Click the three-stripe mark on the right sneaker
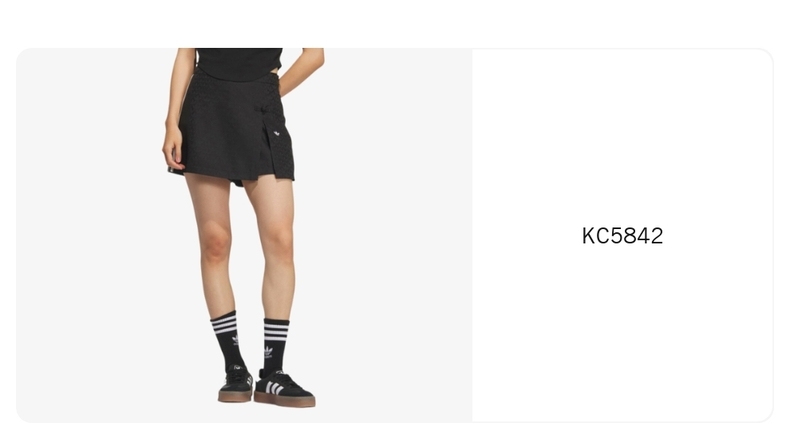790x423 pixels. pyautogui.click(x=274, y=388)
